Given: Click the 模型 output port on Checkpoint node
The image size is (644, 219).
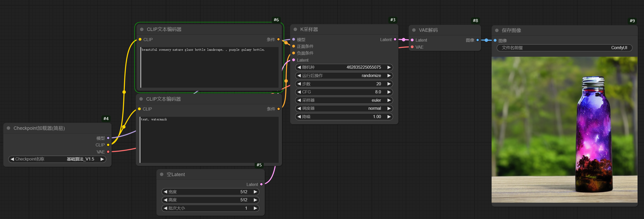Looking at the screenshot, I should click(x=108, y=138).
